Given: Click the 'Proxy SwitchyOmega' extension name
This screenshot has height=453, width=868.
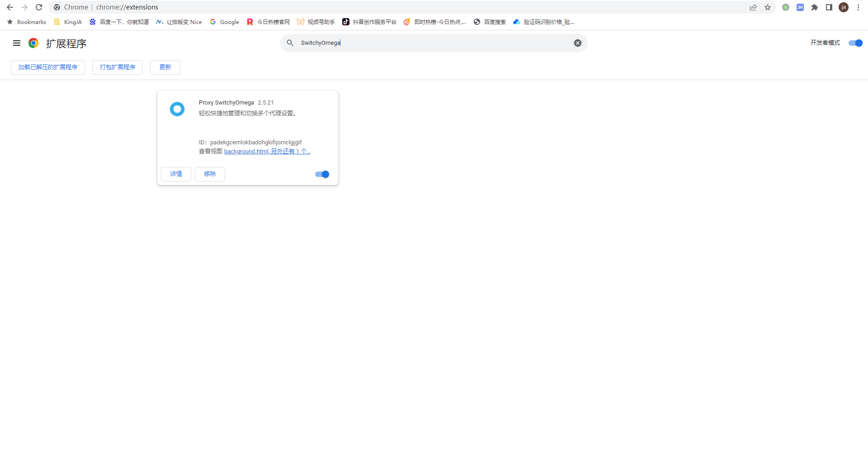Looking at the screenshot, I should 226,103.
